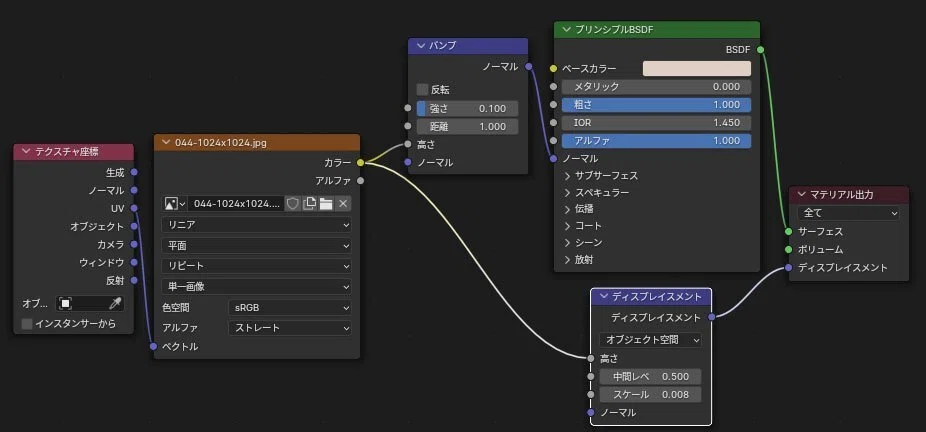This screenshot has width=926, height=432.
Task: Expand the シーン panel
Action: 568,243
